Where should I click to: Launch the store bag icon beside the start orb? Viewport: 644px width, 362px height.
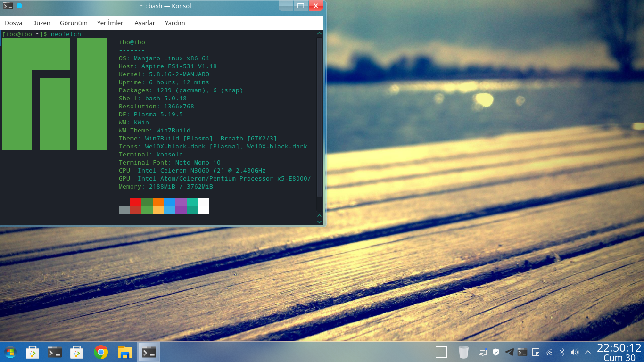(x=32, y=352)
